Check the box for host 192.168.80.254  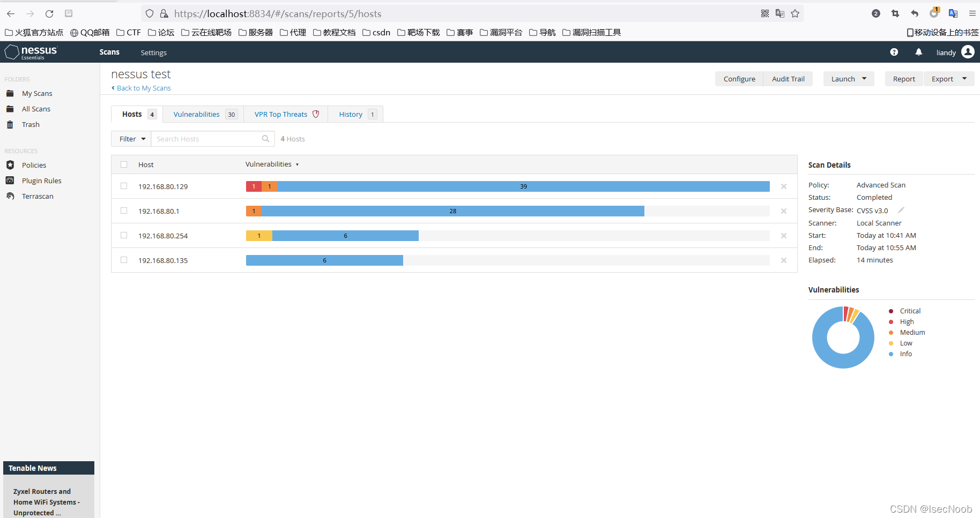point(124,235)
